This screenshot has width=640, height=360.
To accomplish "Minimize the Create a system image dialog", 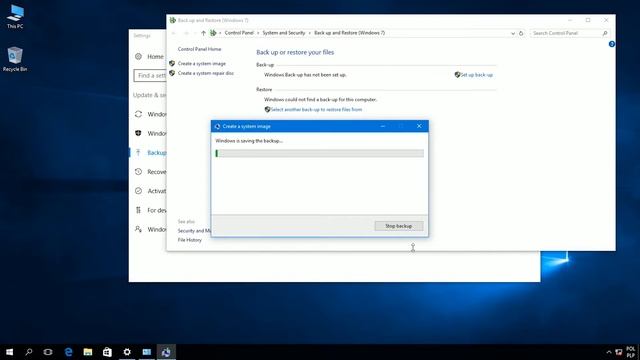I will [383, 126].
